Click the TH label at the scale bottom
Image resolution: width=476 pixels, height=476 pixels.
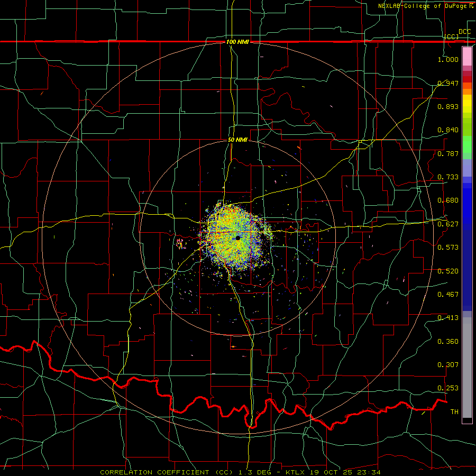point(454,412)
